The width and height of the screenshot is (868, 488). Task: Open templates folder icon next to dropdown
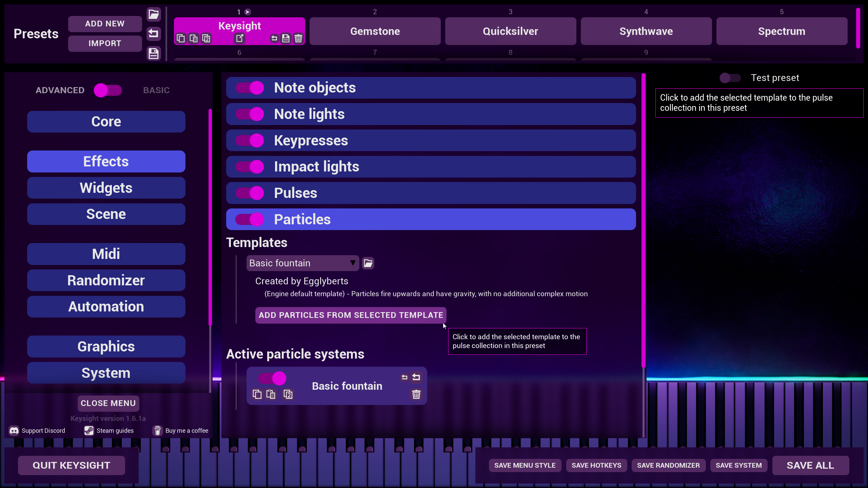[x=368, y=263]
